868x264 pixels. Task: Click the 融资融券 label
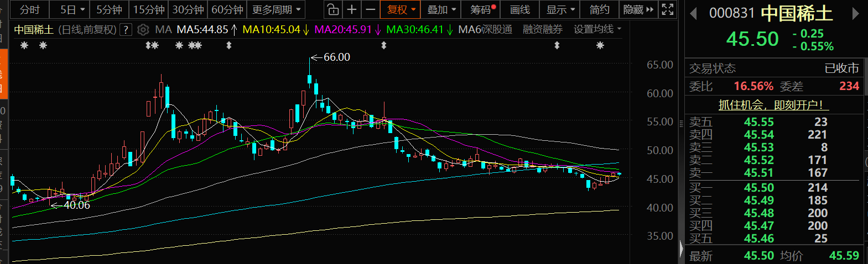(542, 29)
